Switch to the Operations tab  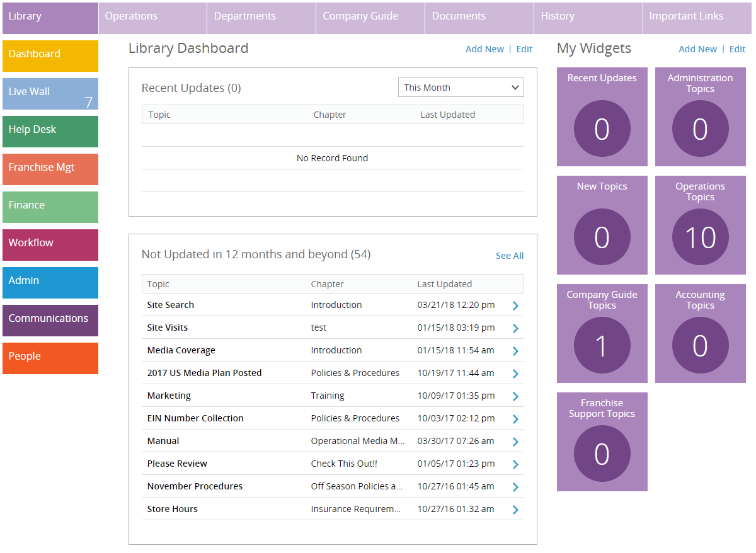pos(153,18)
